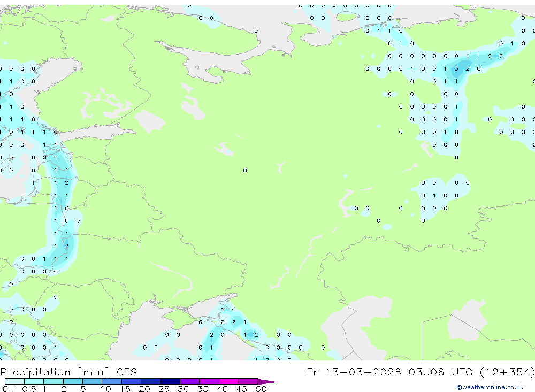This screenshot has height=392, width=535.
Task: Click the over-50 mm legend arrow tip
Action: click(x=267, y=381)
